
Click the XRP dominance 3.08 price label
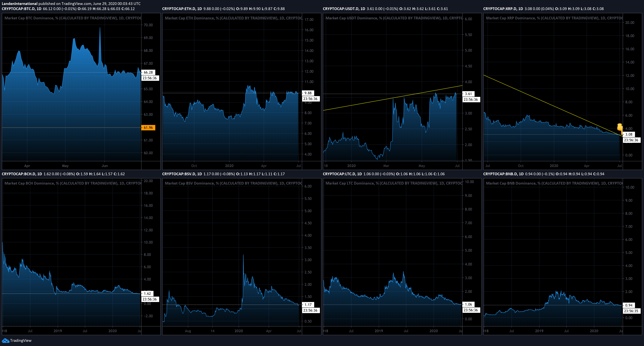click(x=629, y=134)
